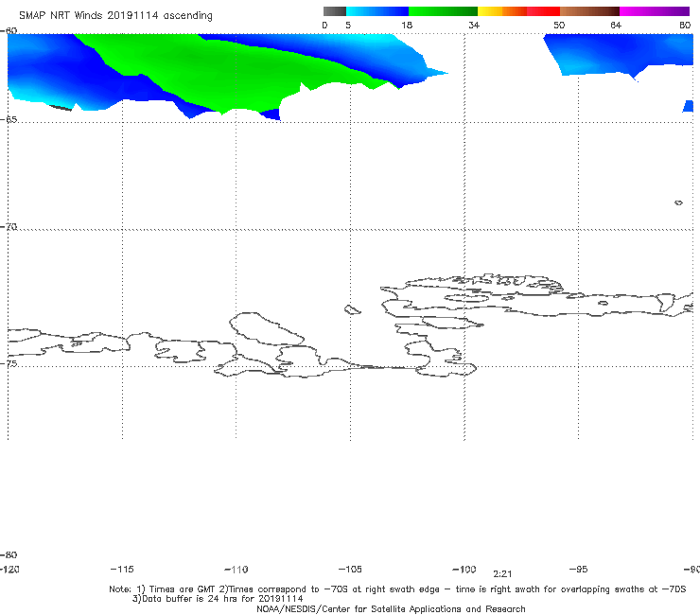Click the longitude label '-105'
Image resolution: width=700 pixels, height=615 pixels.
click(x=350, y=570)
